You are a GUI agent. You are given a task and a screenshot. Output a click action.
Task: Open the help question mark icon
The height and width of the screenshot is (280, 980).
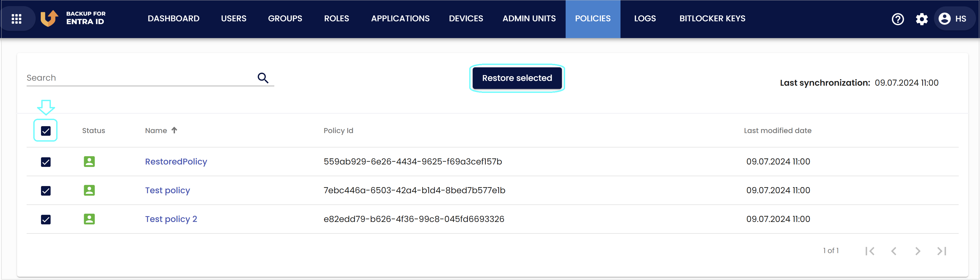click(898, 19)
